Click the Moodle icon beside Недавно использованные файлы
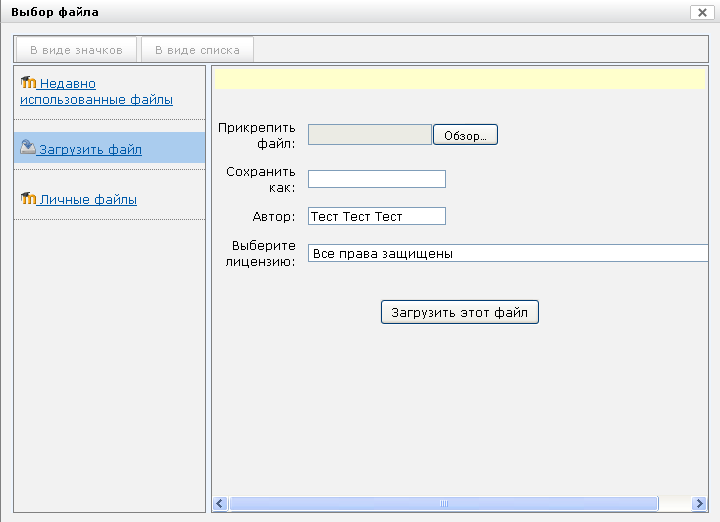 point(28,83)
